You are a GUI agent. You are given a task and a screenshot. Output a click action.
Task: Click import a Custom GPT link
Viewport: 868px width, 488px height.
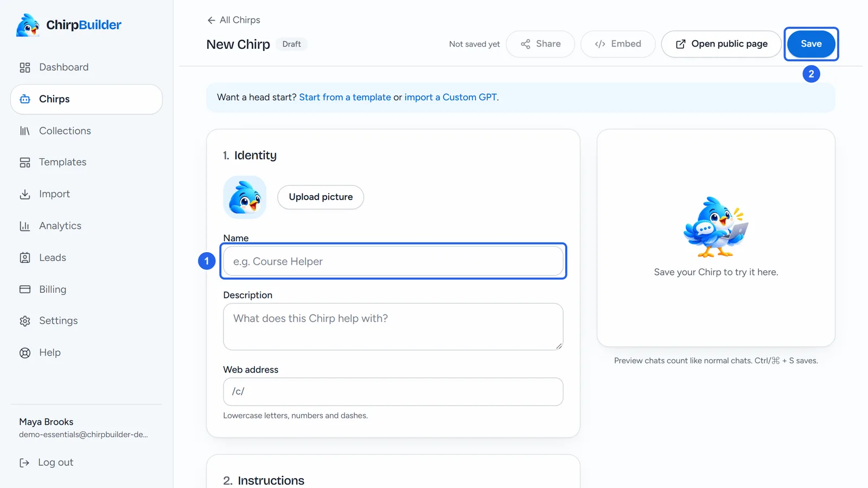click(450, 97)
